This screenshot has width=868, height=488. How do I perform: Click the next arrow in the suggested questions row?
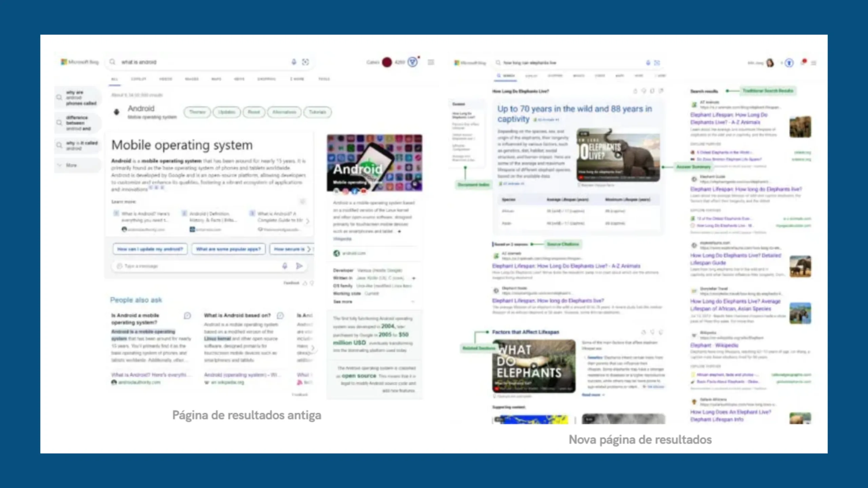309,249
